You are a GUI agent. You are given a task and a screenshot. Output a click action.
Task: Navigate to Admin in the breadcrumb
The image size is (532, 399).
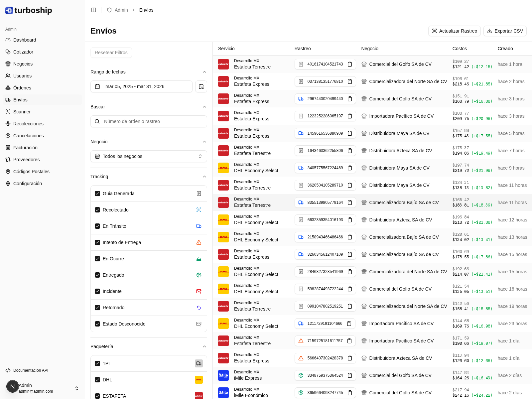(121, 10)
